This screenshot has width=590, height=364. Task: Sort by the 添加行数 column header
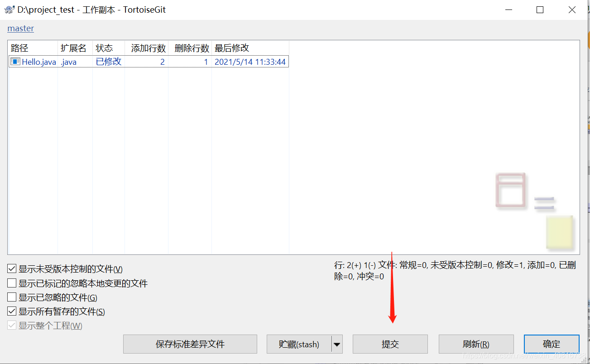pyautogui.click(x=149, y=48)
